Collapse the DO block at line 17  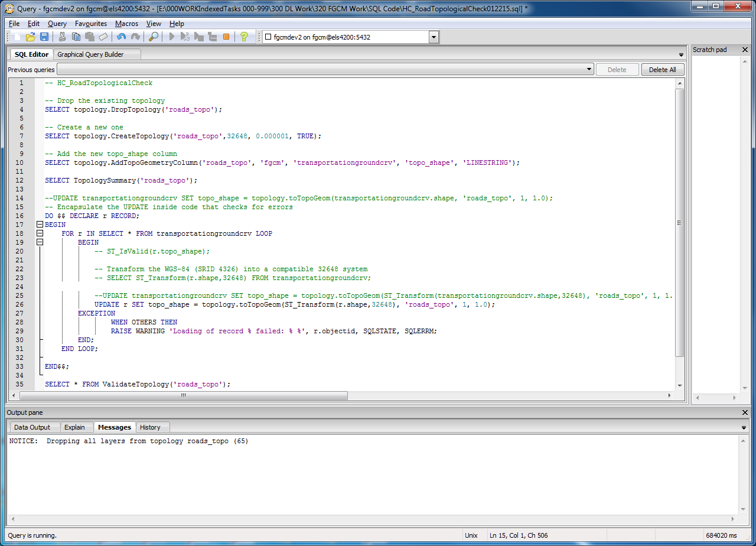point(40,225)
